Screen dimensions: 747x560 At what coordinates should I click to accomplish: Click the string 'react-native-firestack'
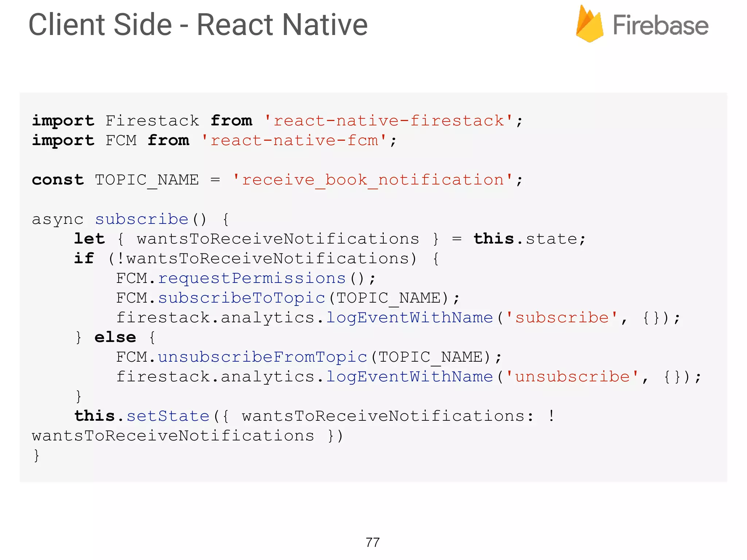(x=388, y=120)
